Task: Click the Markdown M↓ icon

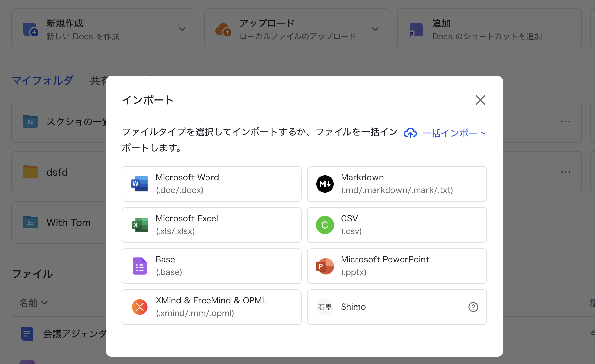Action: point(325,184)
